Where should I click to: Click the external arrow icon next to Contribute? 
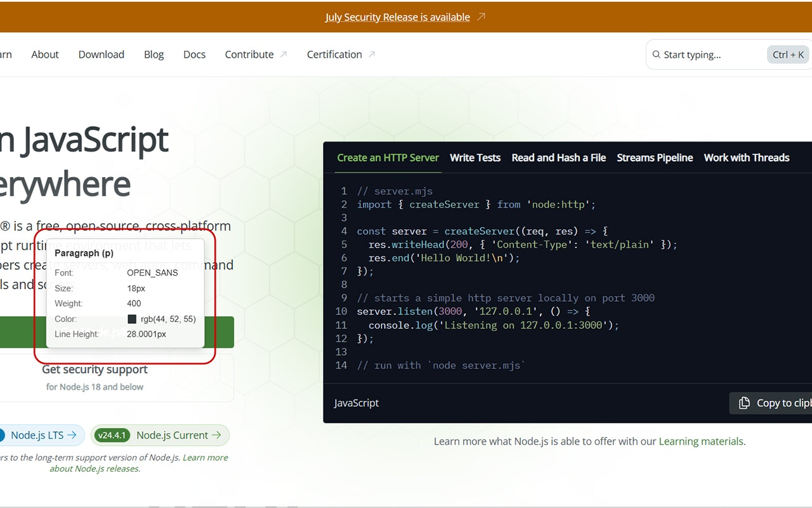click(284, 55)
